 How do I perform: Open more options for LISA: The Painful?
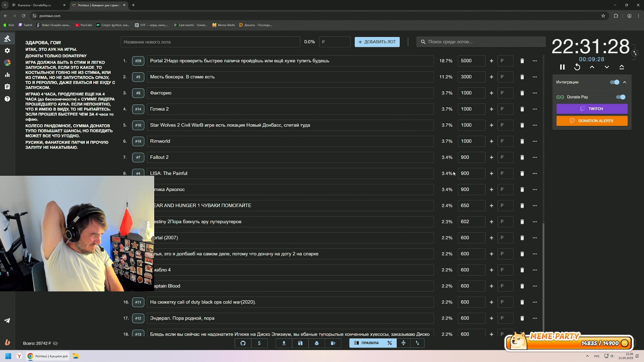(535, 173)
